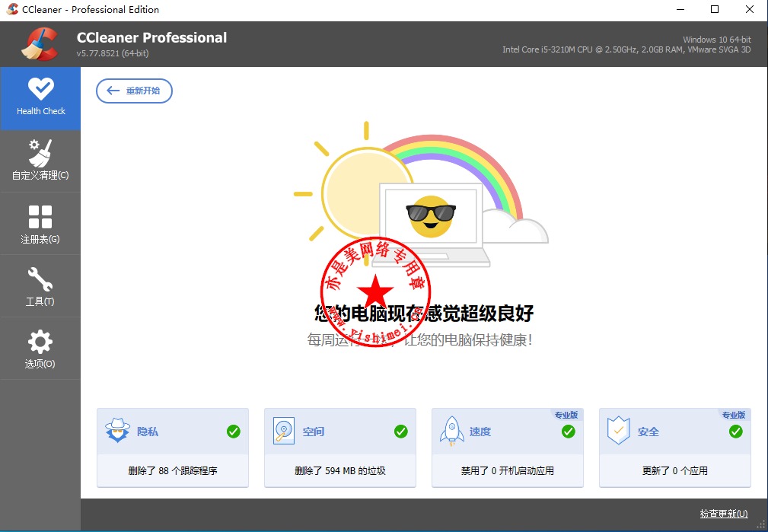Image resolution: width=768 pixels, height=532 pixels.
Task: Click the window resize grip
Action: click(760, 524)
